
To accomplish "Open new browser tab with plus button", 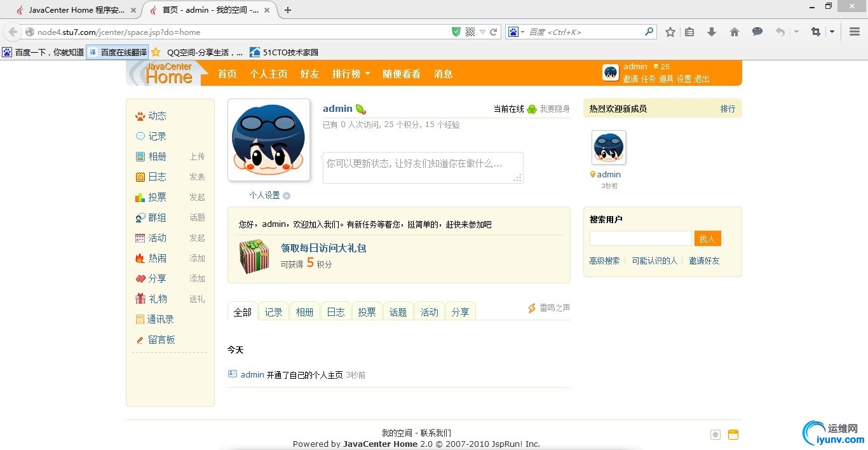I will tap(288, 10).
